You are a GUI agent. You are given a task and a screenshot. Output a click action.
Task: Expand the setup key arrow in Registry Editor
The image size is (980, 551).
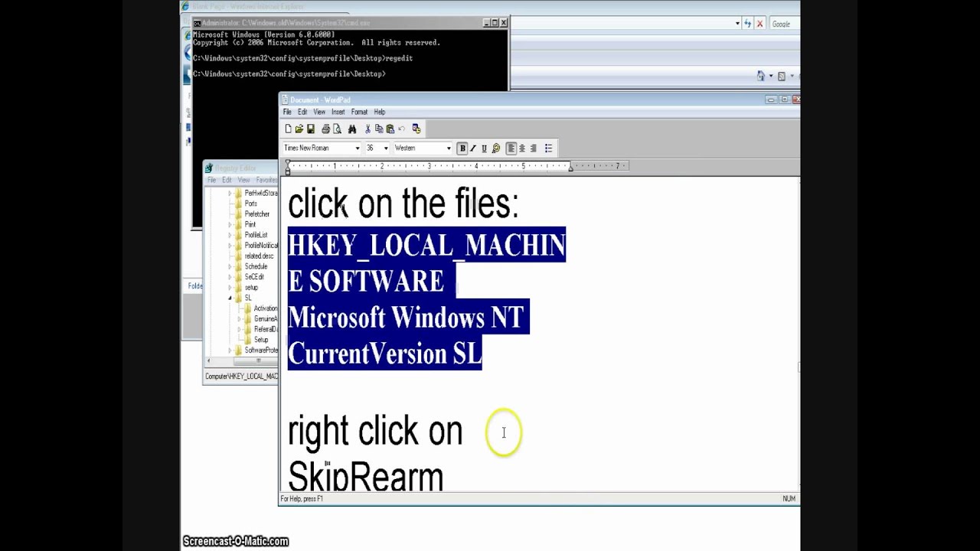coord(230,287)
